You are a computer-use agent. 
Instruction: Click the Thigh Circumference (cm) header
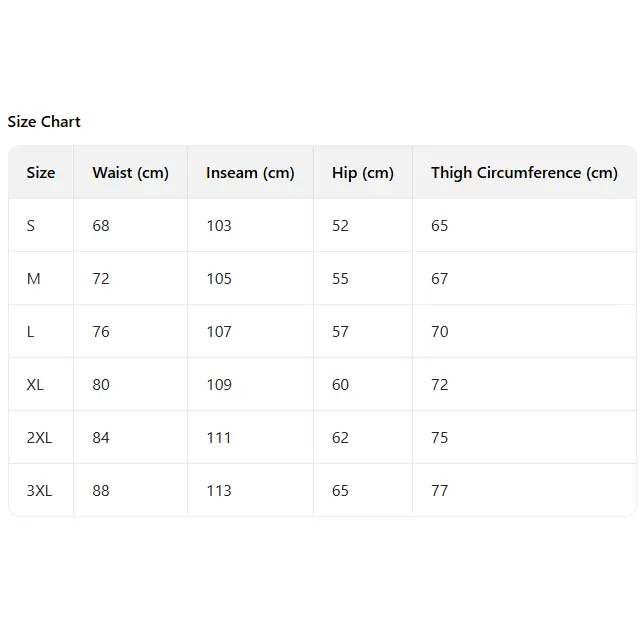point(524,173)
